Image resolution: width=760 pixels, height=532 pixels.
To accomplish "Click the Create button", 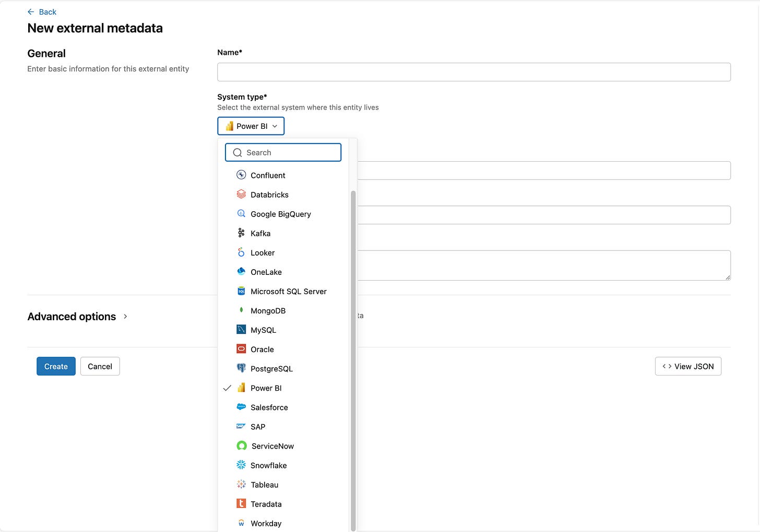I will pos(56,366).
